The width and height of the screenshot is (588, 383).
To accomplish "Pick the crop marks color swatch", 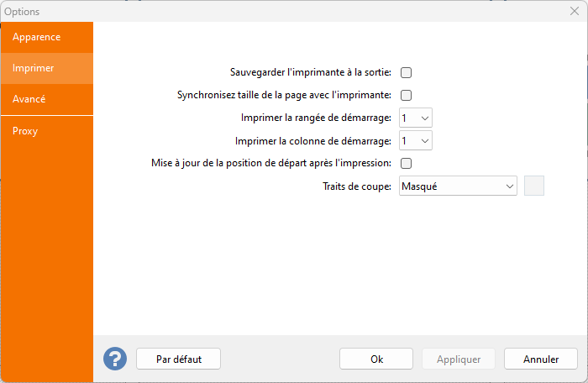I will pos(534,186).
